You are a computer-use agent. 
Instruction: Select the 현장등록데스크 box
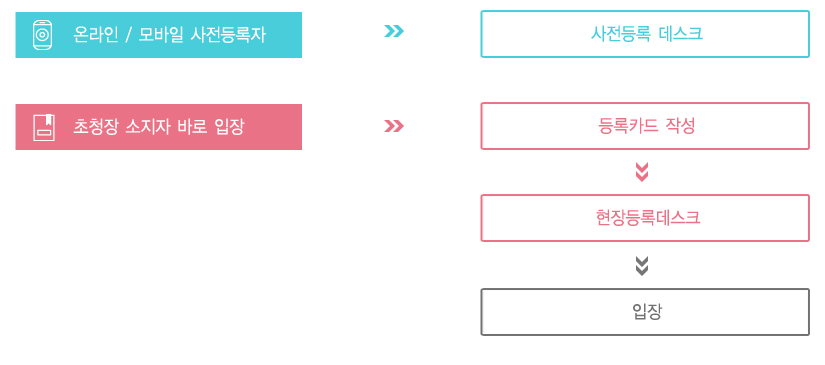coord(645,218)
